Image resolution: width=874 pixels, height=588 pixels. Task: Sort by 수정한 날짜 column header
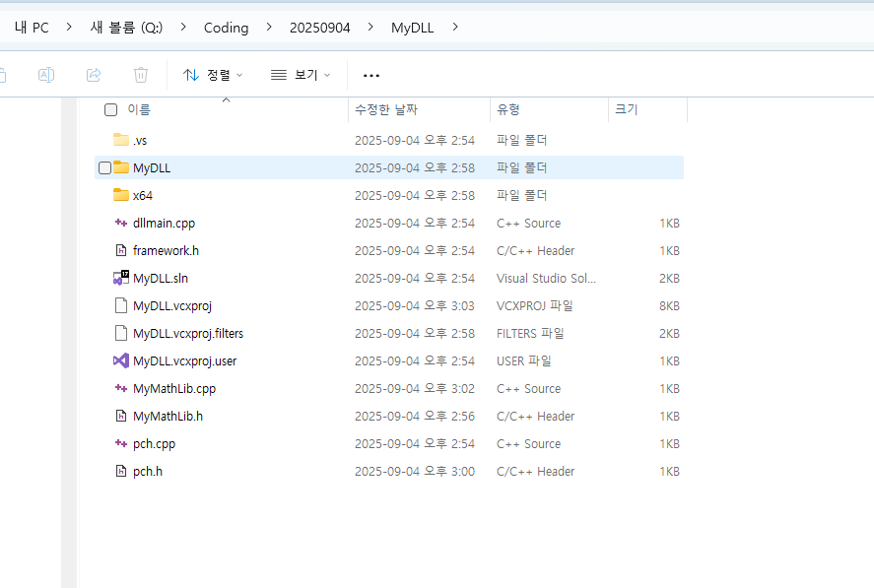[x=386, y=110]
